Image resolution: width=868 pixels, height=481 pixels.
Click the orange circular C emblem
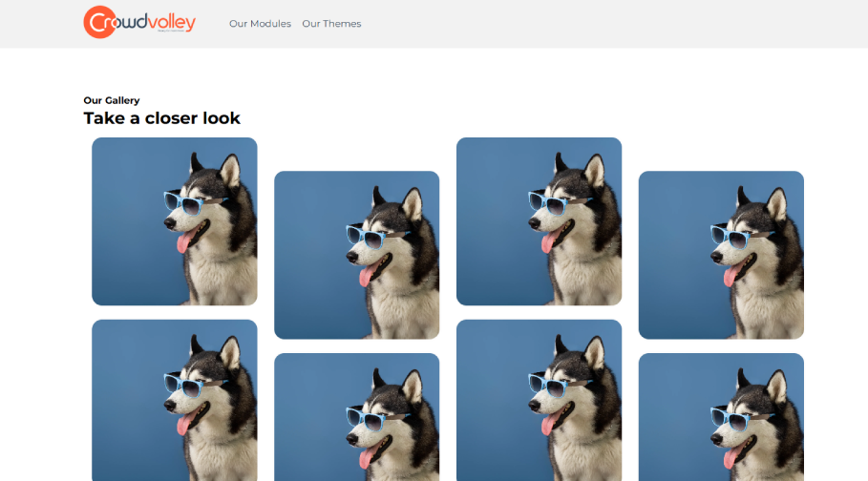tap(98, 23)
